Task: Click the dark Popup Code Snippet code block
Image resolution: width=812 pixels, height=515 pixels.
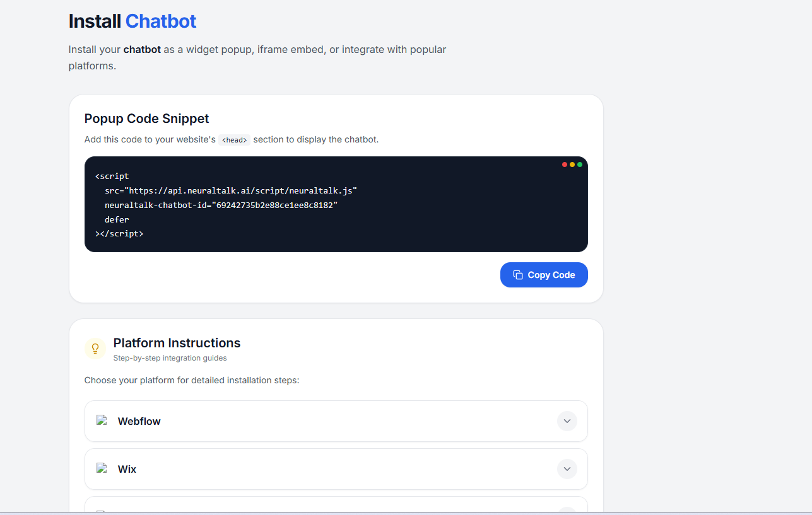Action: pyautogui.click(x=336, y=204)
